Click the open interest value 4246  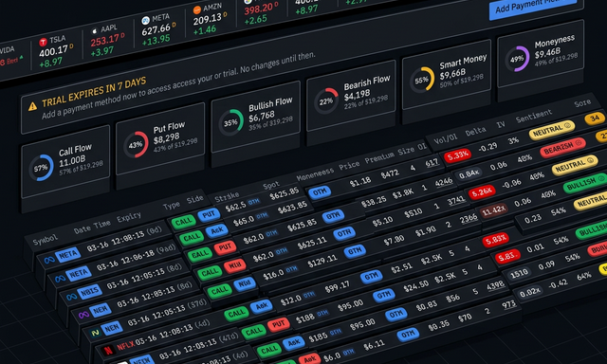point(443,181)
